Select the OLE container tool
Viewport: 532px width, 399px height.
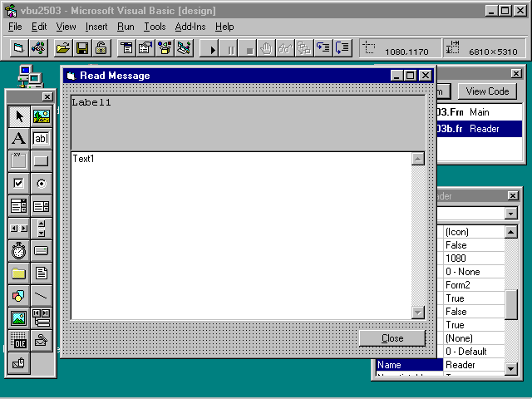tap(18, 340)
